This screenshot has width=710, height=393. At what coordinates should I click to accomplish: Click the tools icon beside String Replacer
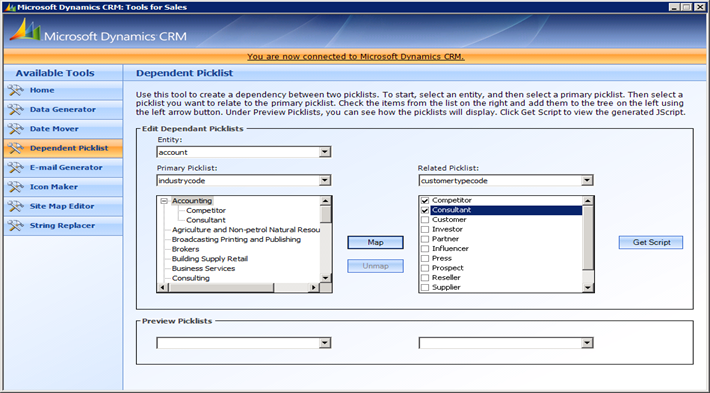click(x=15, y=225)
